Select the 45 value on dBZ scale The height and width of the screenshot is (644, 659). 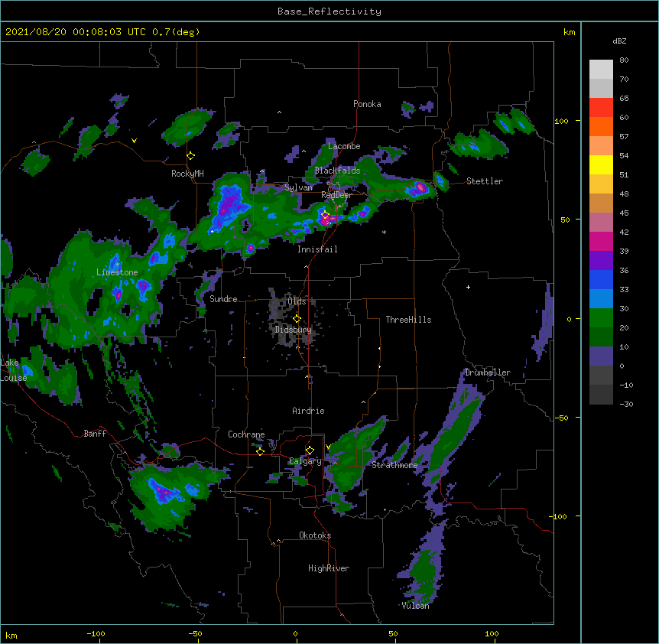(x=624, y=213)
